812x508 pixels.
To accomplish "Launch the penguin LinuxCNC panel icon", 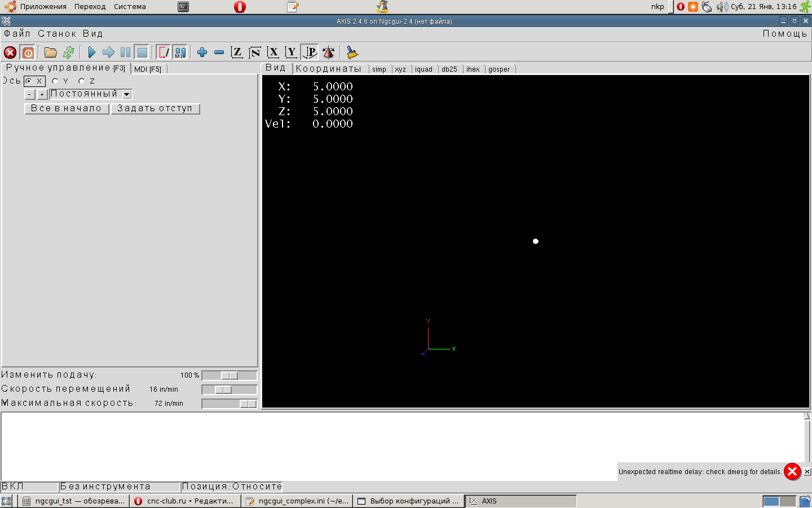I will coord(383,7).
